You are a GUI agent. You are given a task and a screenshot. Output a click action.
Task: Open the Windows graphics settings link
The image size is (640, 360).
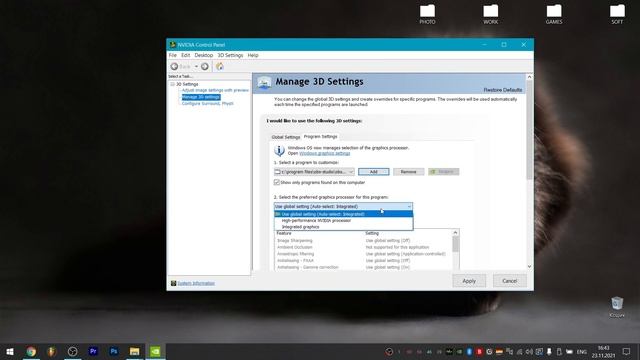(x=325, y=153)
